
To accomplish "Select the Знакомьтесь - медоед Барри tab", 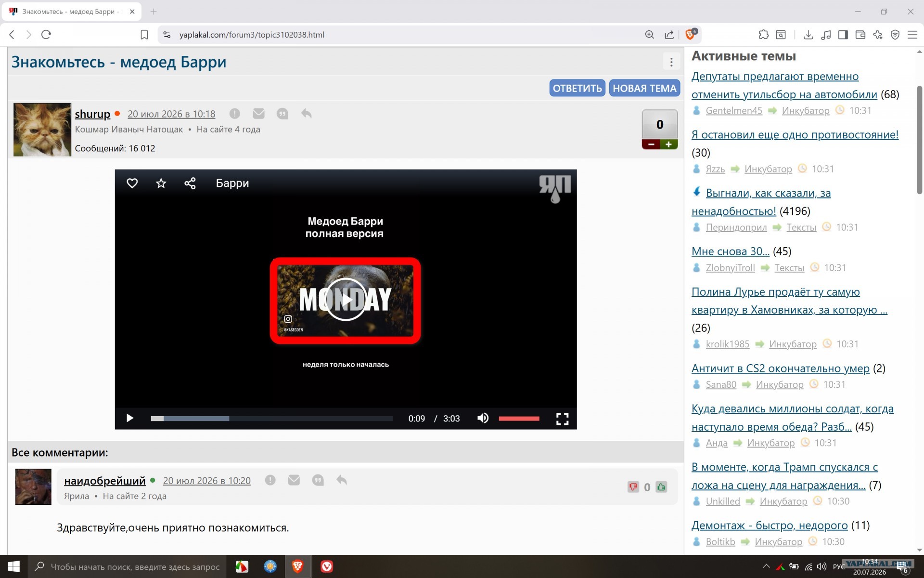I will pos(71,11).
